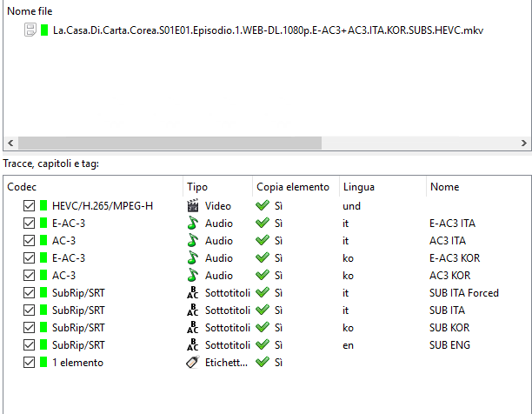Click the Copia elemento column header
Viewport: 532px width, 414px height.
296,187
